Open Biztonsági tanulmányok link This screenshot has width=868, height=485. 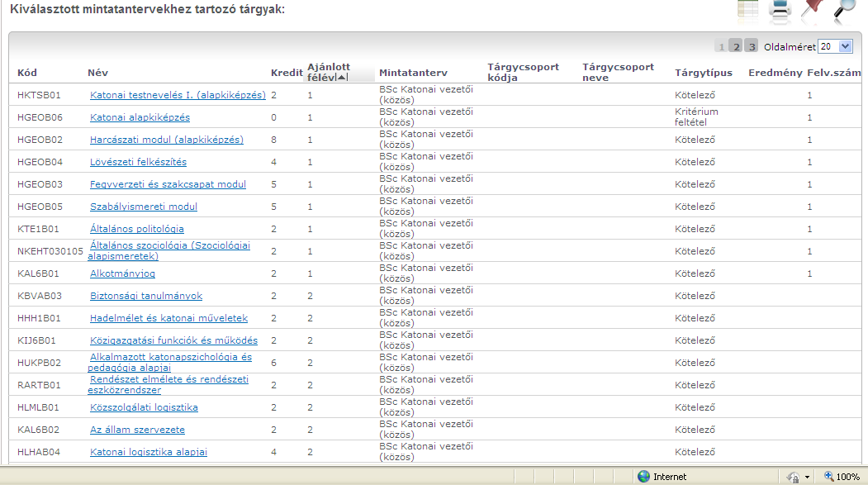tap(146, 296)
